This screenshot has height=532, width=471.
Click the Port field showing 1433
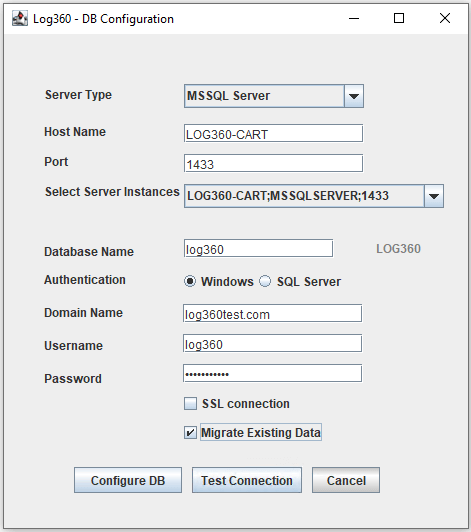(x=273, y=163)
